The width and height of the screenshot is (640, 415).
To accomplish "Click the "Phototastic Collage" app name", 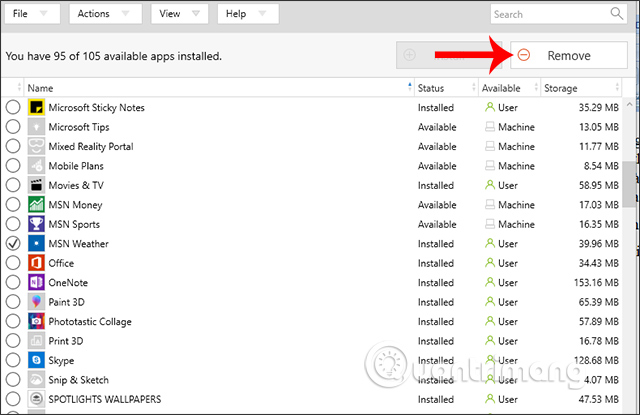I will [90, 322].
